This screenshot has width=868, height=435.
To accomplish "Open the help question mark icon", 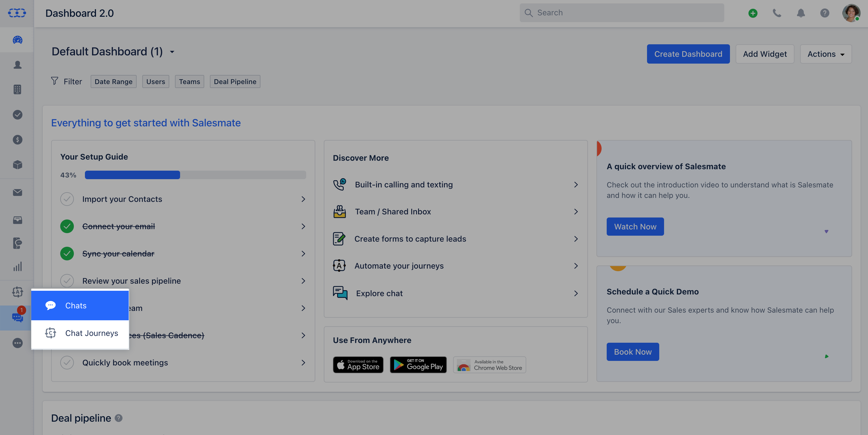I will point(825,13).
